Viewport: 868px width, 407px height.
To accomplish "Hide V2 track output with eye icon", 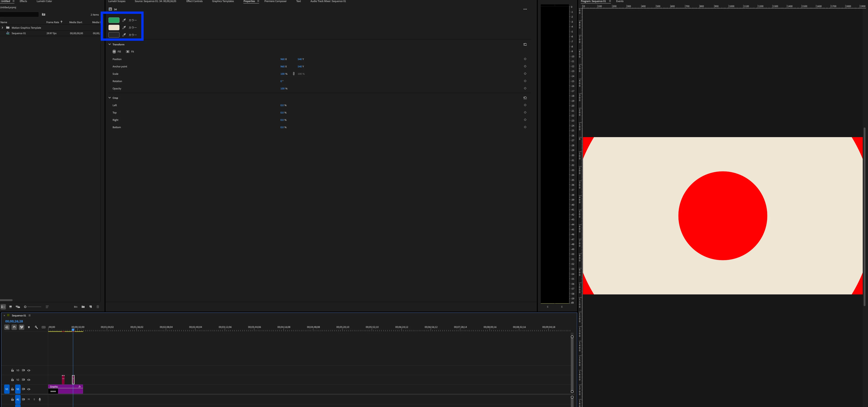I will click(29, 380).
